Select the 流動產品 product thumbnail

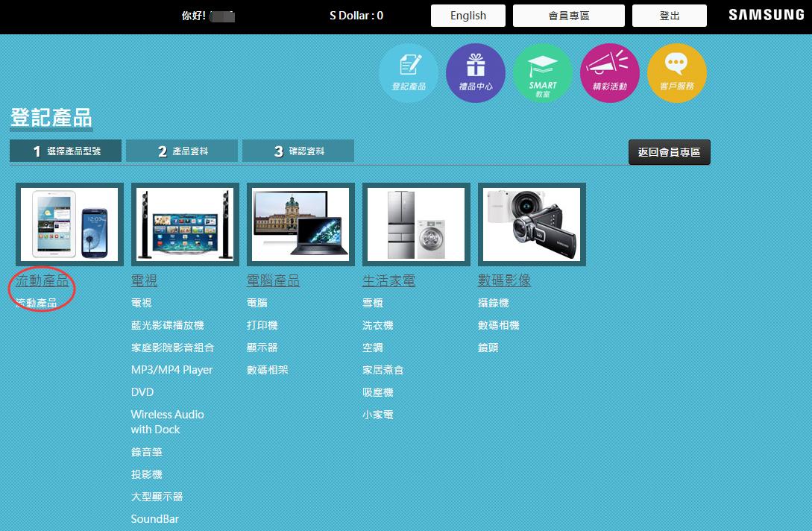point(69,224)
